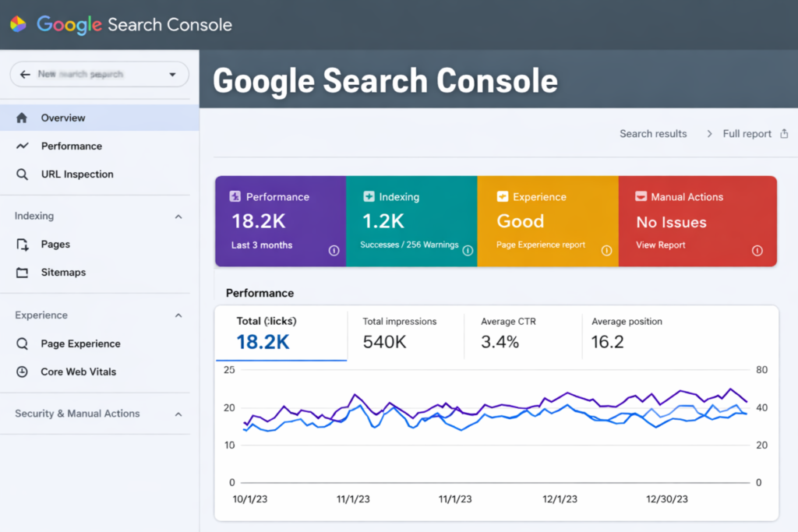Screen dimensions: 798x532
Task: Click the Manual Actions card icon
Action: pos(641,196)
